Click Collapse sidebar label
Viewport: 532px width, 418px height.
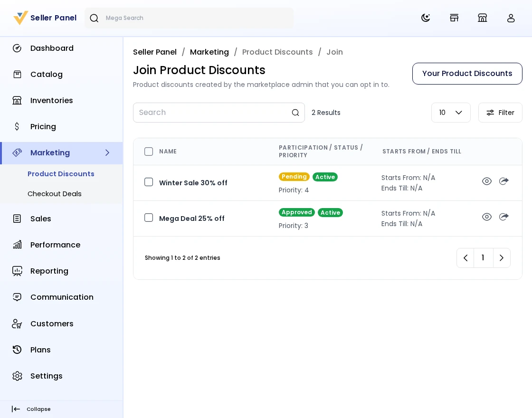point(38,409)
